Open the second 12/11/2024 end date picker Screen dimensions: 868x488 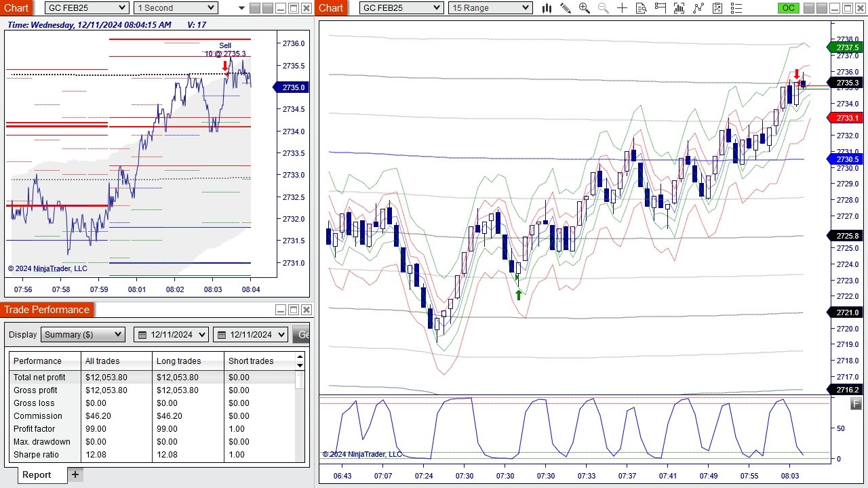251,334
